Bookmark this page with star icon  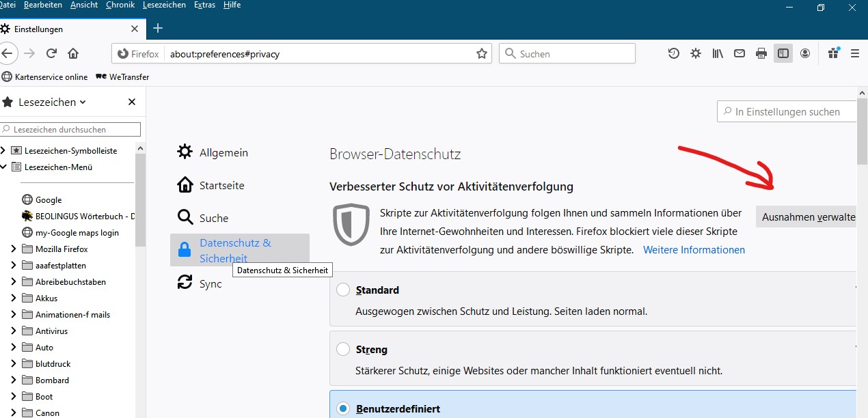coord(482,53)
